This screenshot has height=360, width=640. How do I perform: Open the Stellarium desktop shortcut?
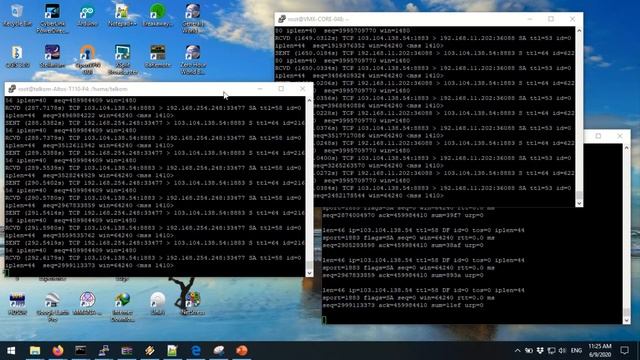pos(52,56)
